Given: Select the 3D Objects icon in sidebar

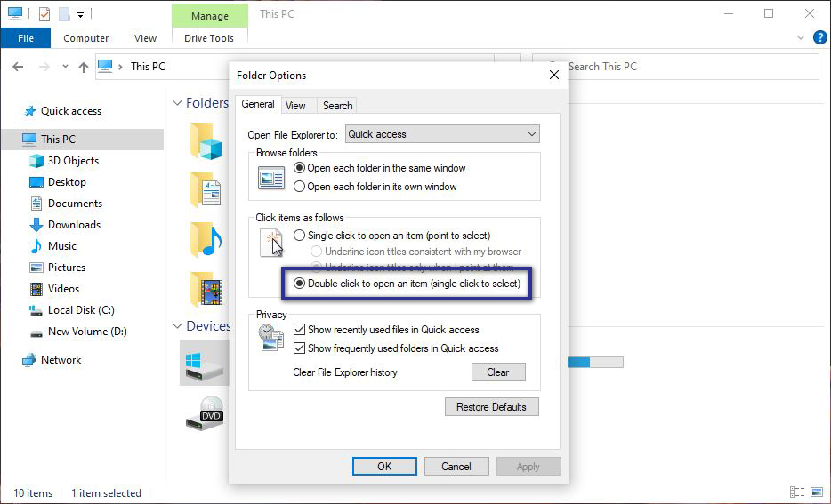Looking at the screenshot, I should (x=36, y=160).
